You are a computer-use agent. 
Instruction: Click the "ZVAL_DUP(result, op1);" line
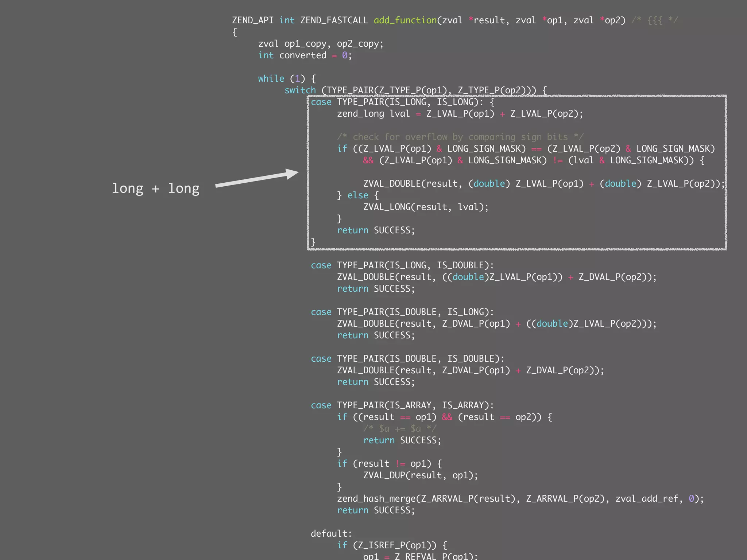(421, 475)
